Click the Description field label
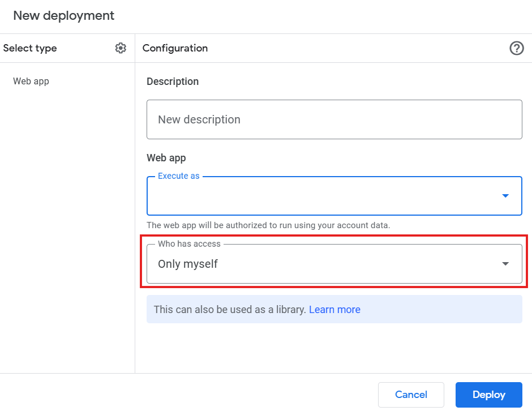This screenshot has width=532, height=411. [173, 82]
